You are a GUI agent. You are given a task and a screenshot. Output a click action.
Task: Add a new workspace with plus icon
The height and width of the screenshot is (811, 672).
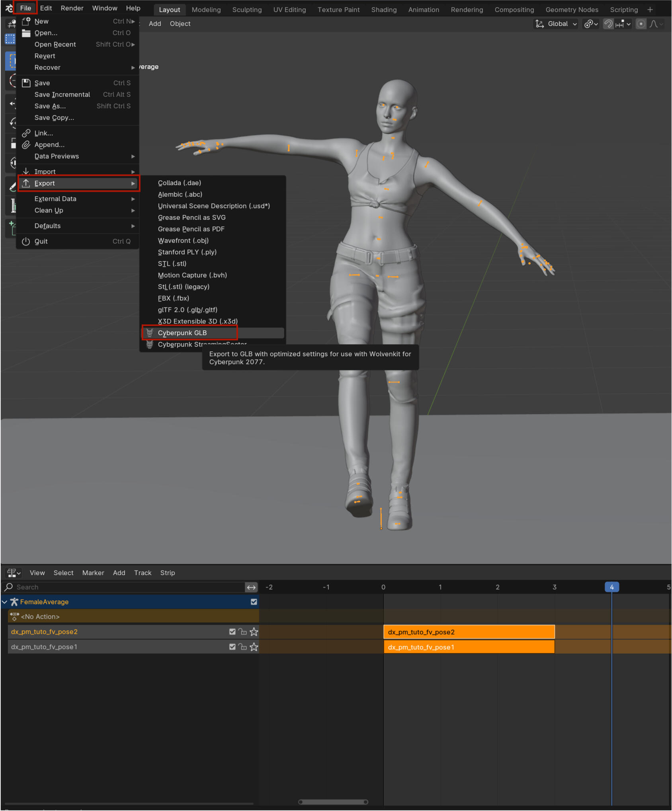tap(650, 10)
